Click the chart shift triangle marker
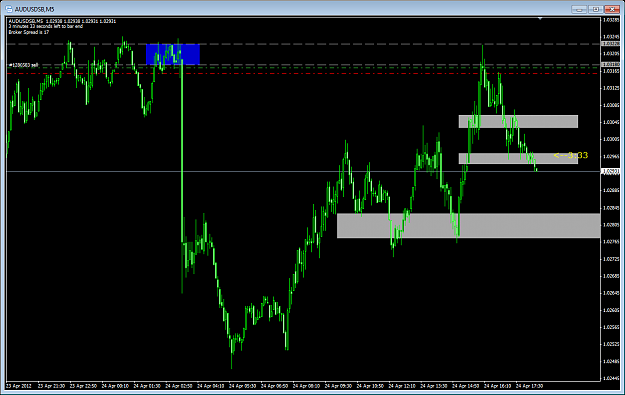Image resolution: width=625 pixels, height=395 pixels. pyautogui.click(x=540, y=18)
